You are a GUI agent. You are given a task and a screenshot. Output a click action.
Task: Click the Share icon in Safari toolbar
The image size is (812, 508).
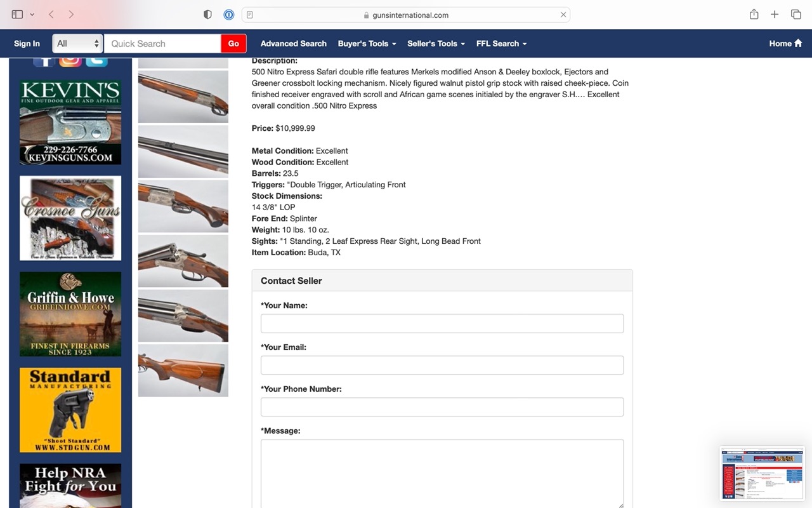pos(754,15)
